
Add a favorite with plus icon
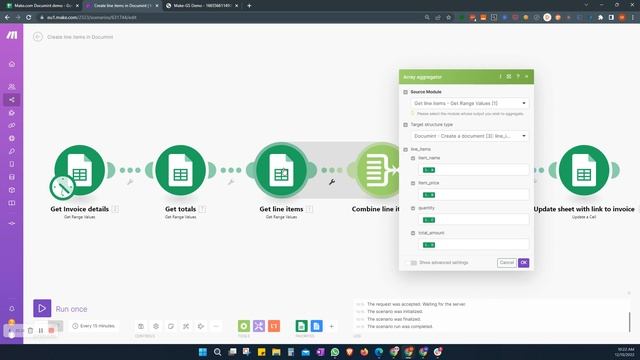click(x=331, y=326)
